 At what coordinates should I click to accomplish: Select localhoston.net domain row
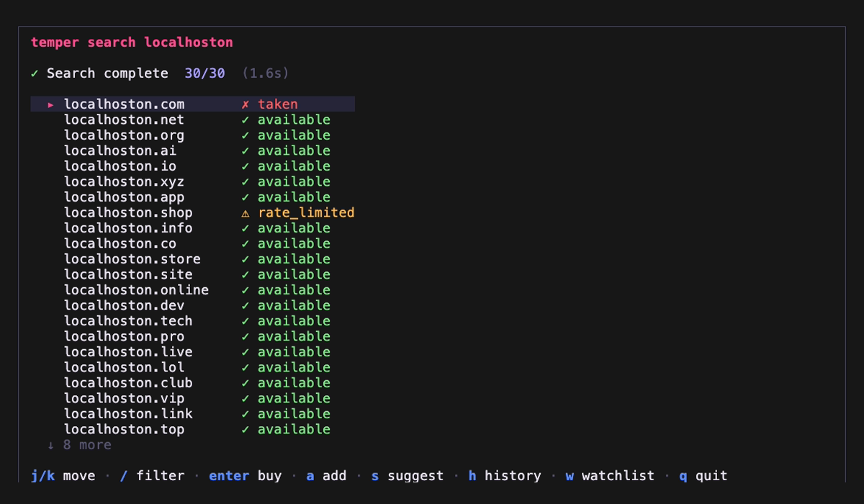point(192,120)
